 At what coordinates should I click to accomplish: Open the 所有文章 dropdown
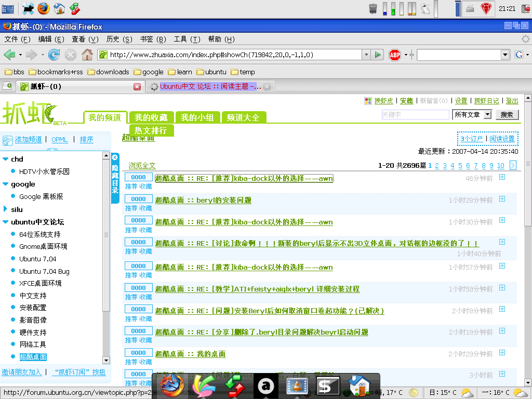tap(472, 115)
